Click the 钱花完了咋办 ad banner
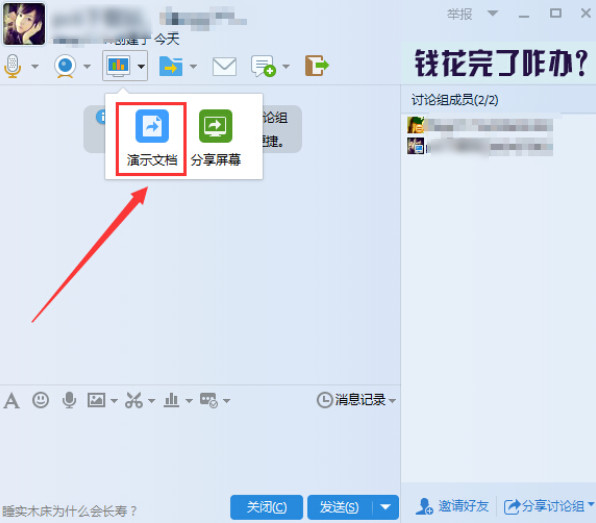596x523 pixels. 499,63
